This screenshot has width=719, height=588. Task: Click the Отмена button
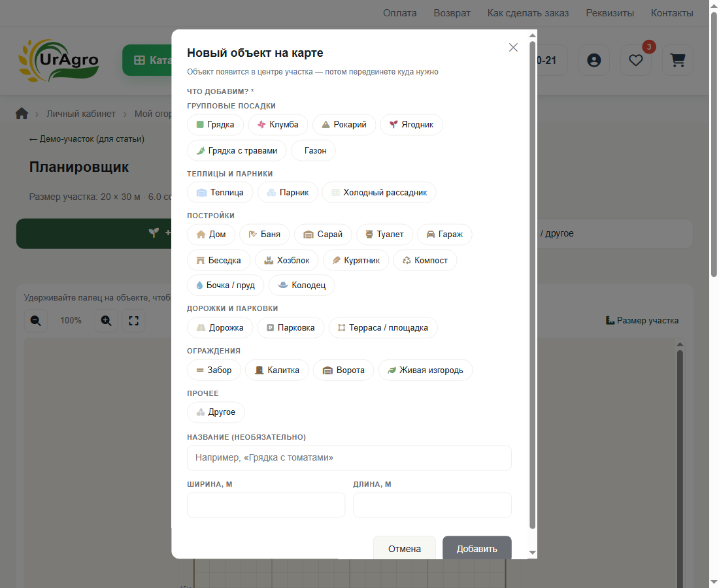point(405,548)
